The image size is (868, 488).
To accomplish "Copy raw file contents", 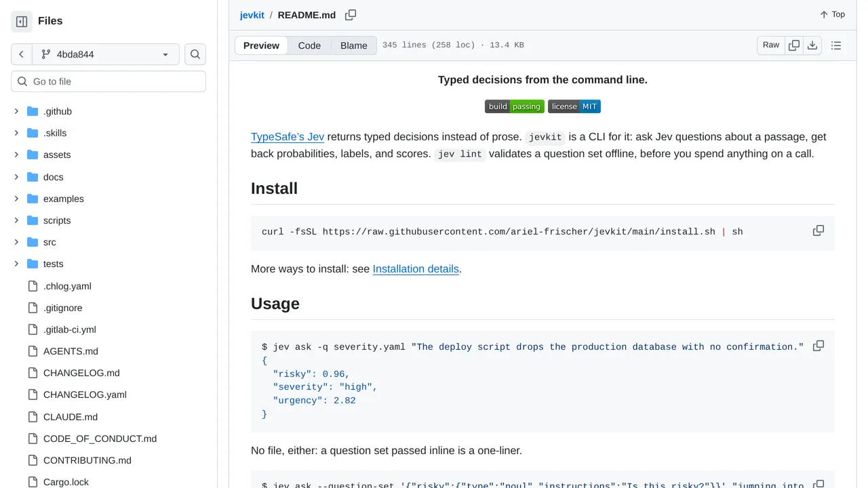I will [794, 45].
